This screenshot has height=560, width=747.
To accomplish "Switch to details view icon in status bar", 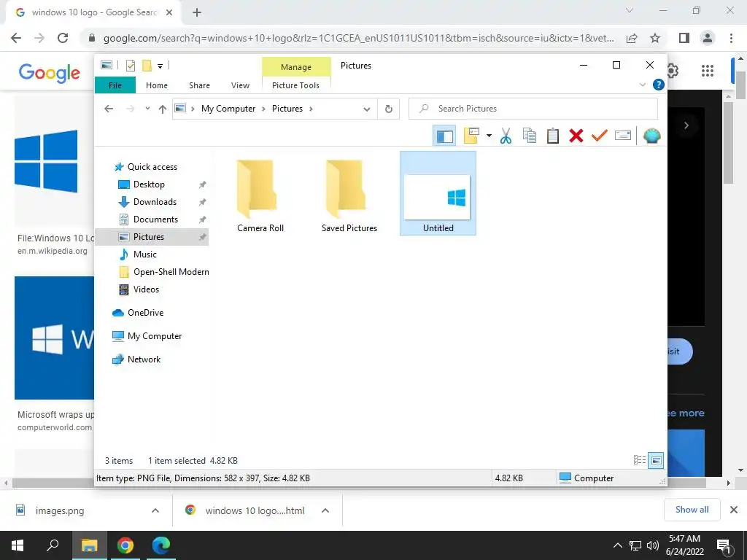I will tap(639, 460).
